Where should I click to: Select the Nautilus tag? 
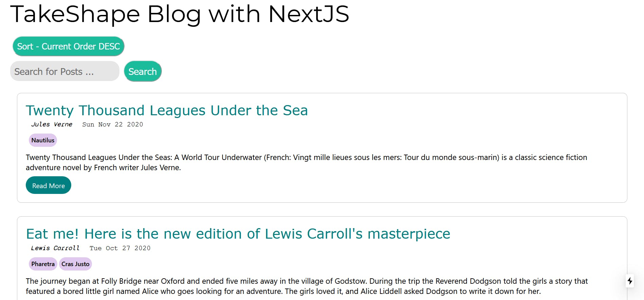(43, 140)
